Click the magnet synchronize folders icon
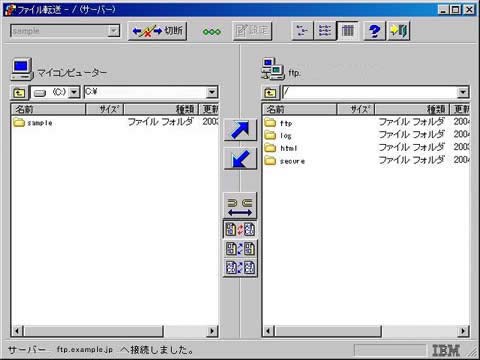 pyautogui.click(x=240, y=206)
